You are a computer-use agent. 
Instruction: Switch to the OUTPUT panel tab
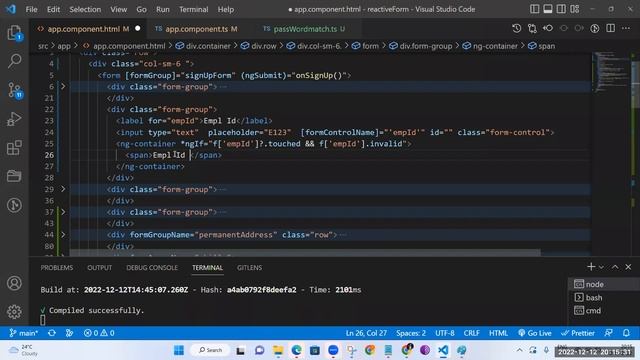[x=100, y=268]
